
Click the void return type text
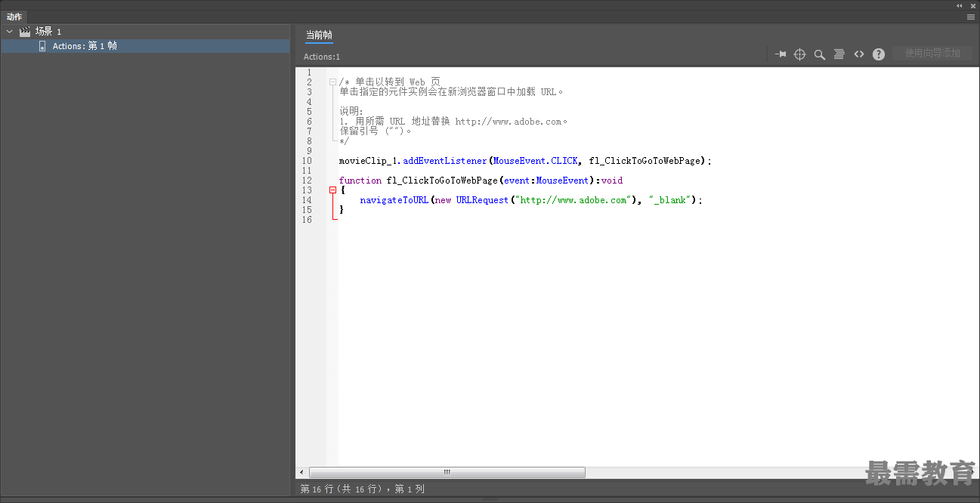coord(612,181)
